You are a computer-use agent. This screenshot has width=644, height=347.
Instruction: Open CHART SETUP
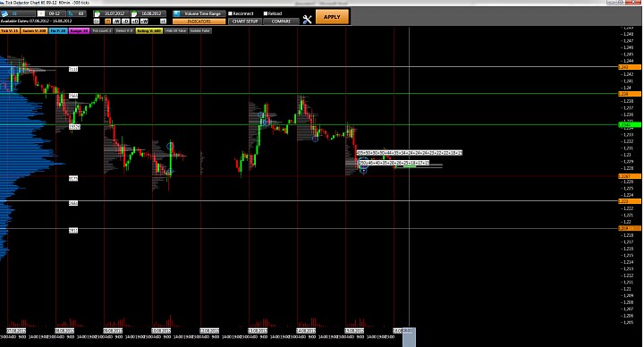tap(245, 21)
